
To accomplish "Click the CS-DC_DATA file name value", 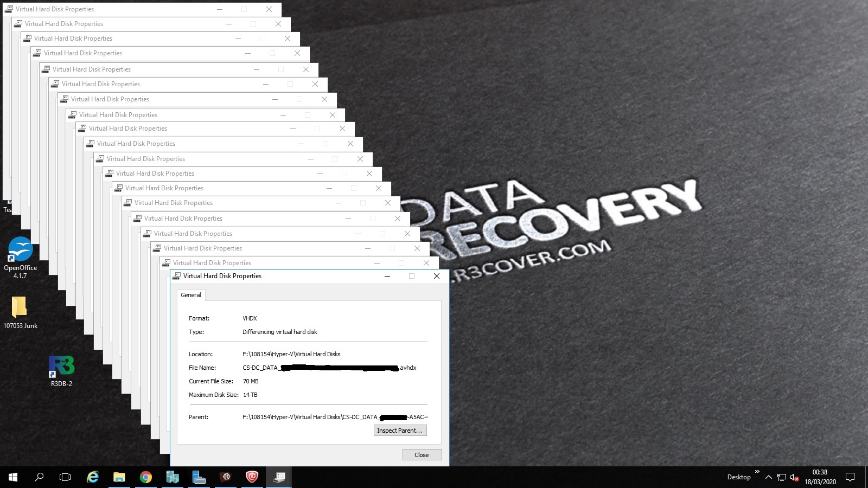I will 329,368.
